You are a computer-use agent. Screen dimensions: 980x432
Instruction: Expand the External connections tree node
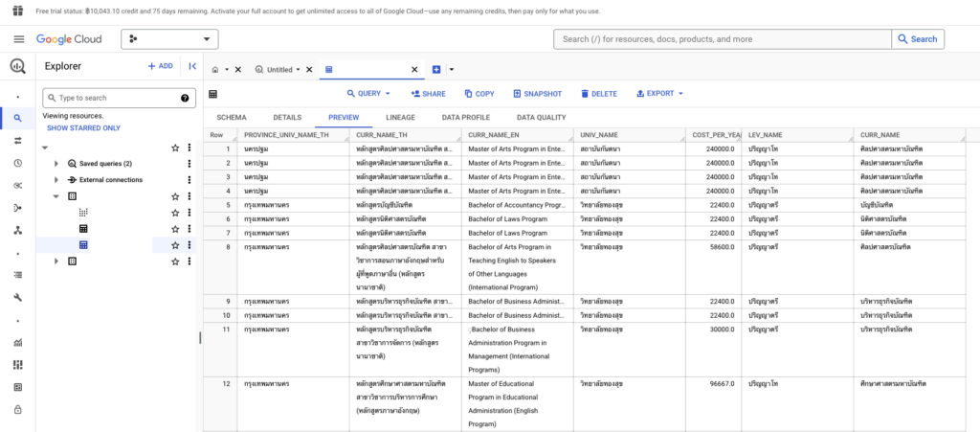coord(57,180)
